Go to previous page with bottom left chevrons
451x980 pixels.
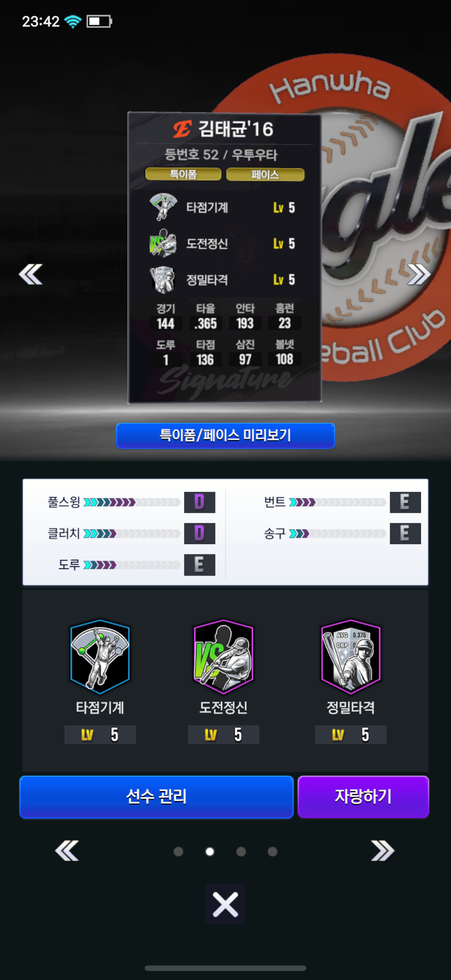point(67,851)
